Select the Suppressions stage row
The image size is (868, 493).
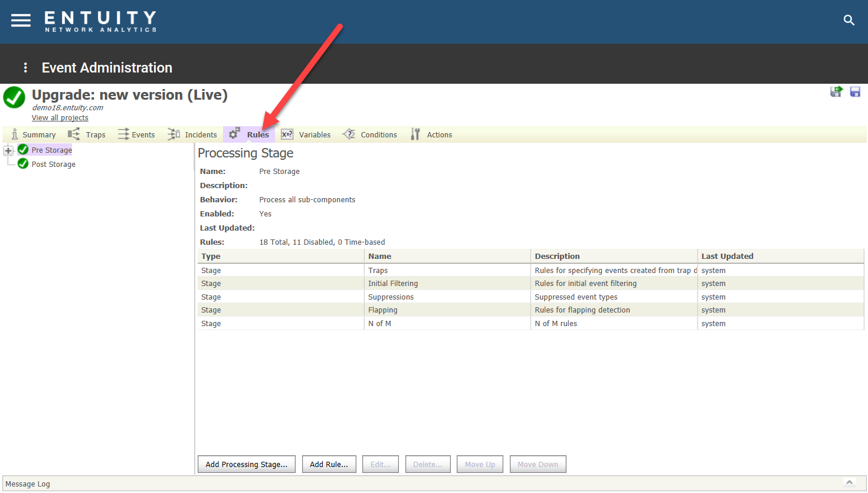531,297
